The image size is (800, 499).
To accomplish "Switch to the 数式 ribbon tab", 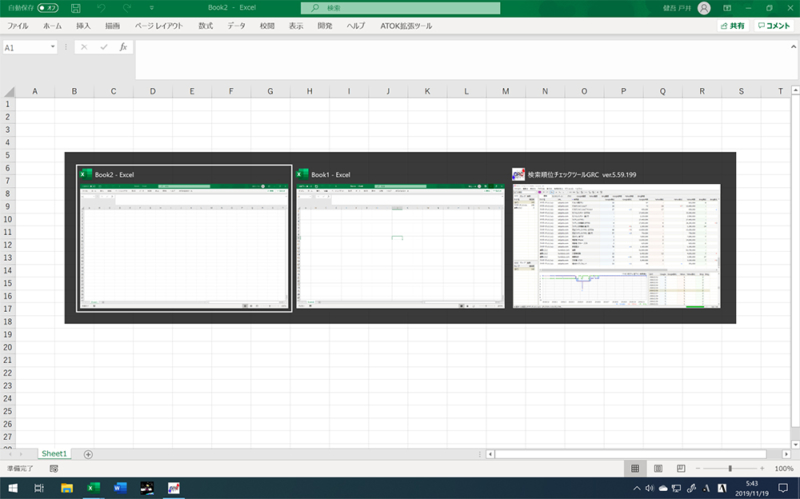I will click(x=206, y=26).
